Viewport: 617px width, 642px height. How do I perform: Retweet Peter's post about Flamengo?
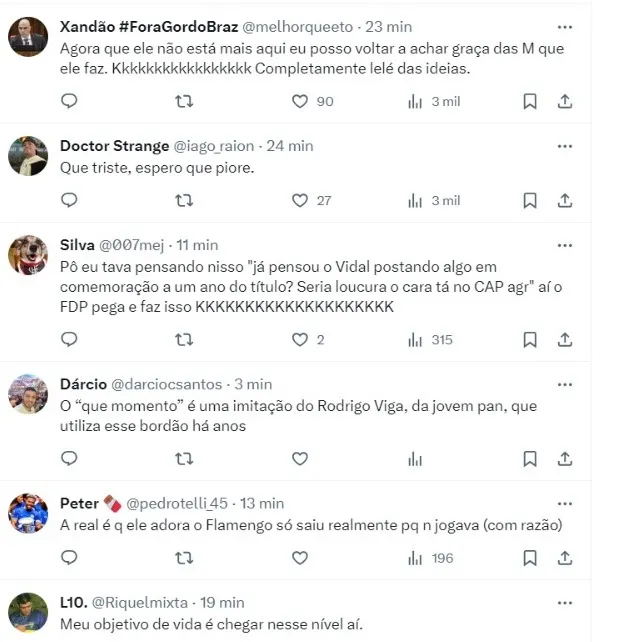[184, 558]
